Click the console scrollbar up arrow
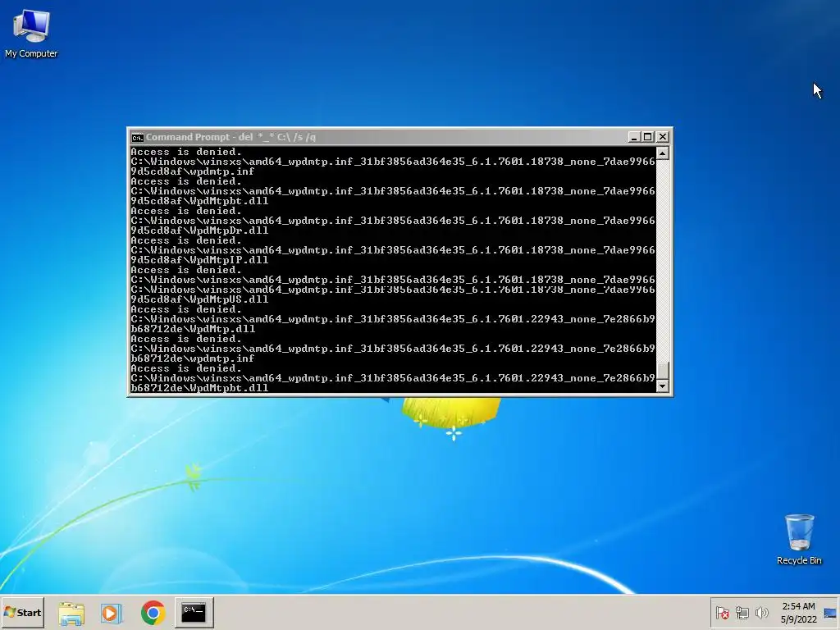The height and width of the screenshot is (630, 840). point(663,153)
